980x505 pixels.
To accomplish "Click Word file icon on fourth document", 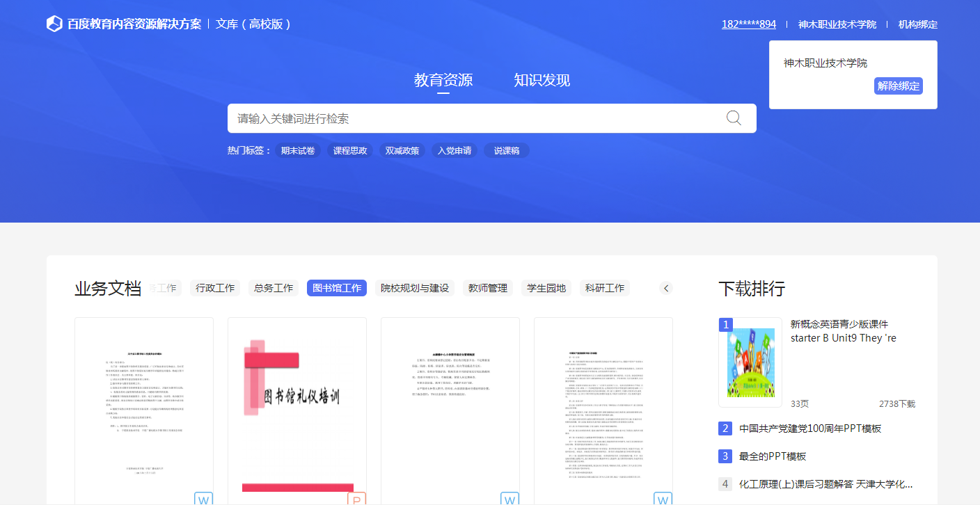I will click(x=663, y=498).
